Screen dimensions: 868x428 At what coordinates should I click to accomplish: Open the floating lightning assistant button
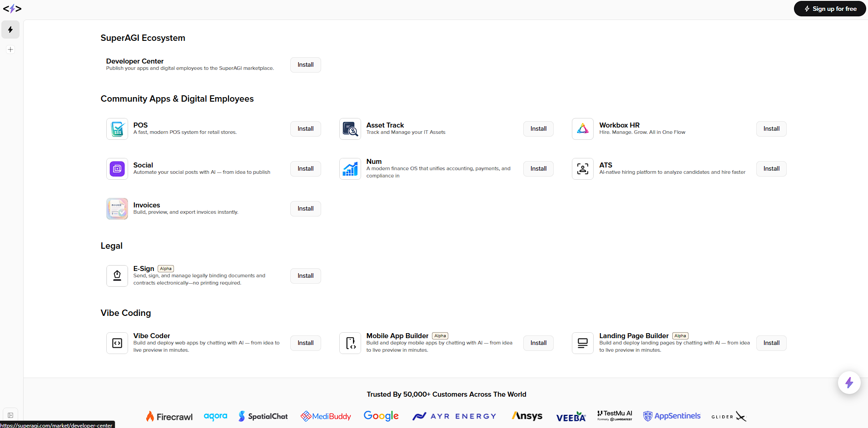(x=849, y=383)
